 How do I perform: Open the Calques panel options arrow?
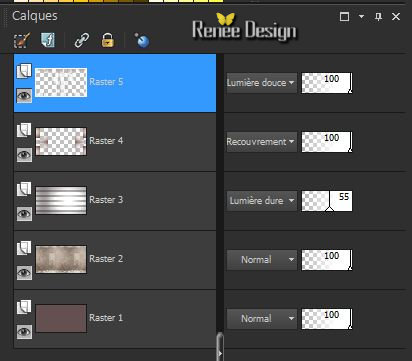(x=361, y=16)
